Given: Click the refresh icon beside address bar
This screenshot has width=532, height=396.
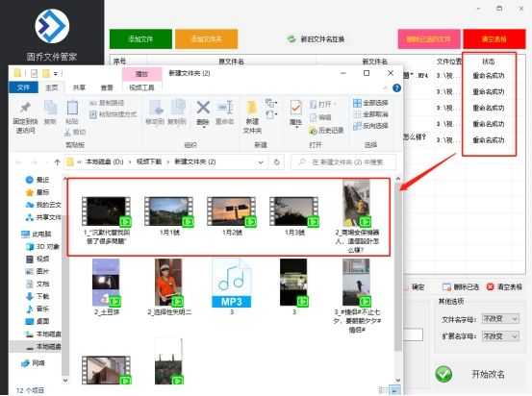Looking at the screenshot, I should tap(277, 162).
